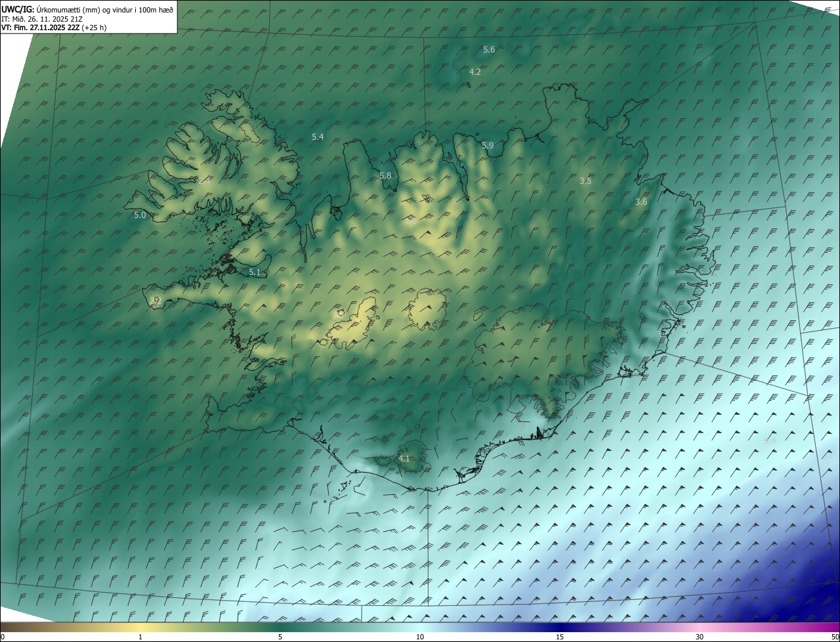Click the 5.0 value label on the map
This screenshot has height=642, width=840.
[x=140, y=215]
